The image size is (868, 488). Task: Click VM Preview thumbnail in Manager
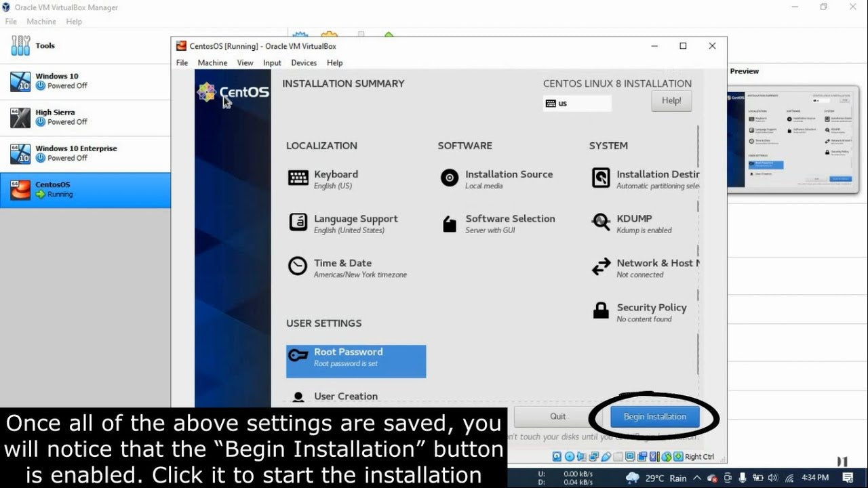point(792,139)
